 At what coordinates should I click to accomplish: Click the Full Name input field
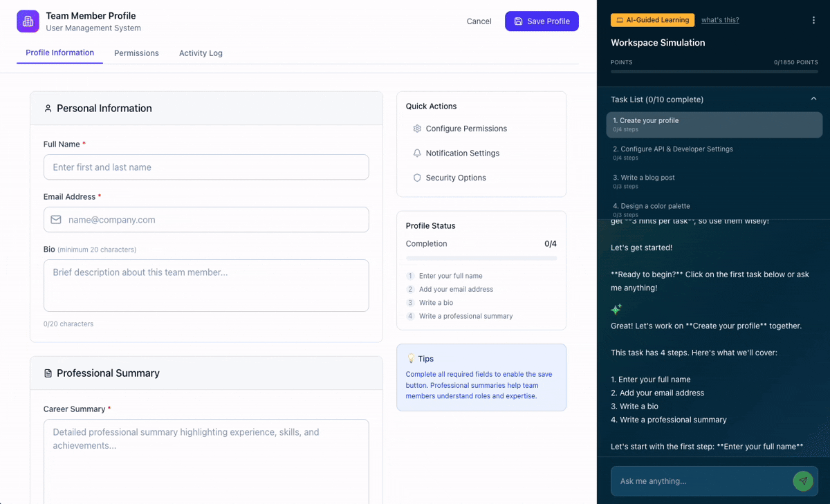[x=206, y=167]
